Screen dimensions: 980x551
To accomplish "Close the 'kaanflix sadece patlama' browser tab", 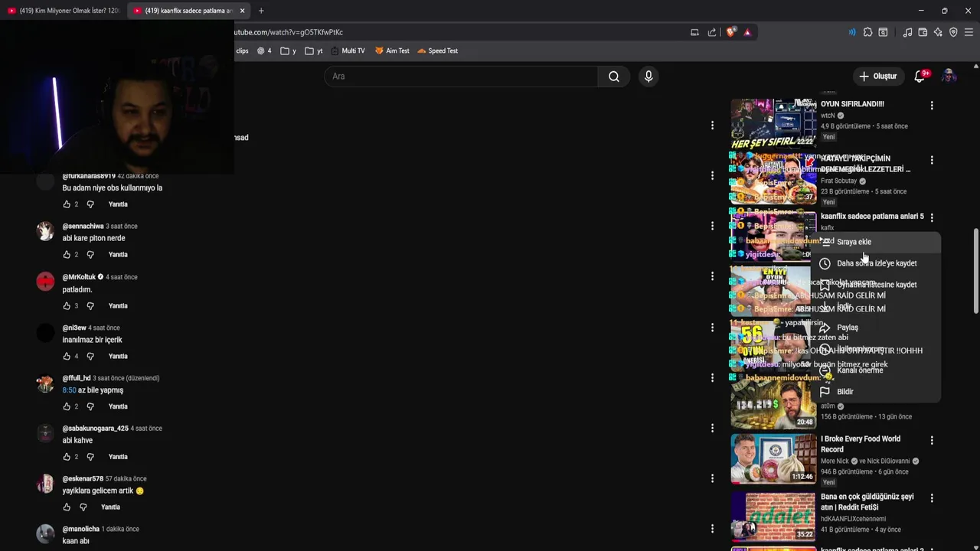I will coord(242,11).
